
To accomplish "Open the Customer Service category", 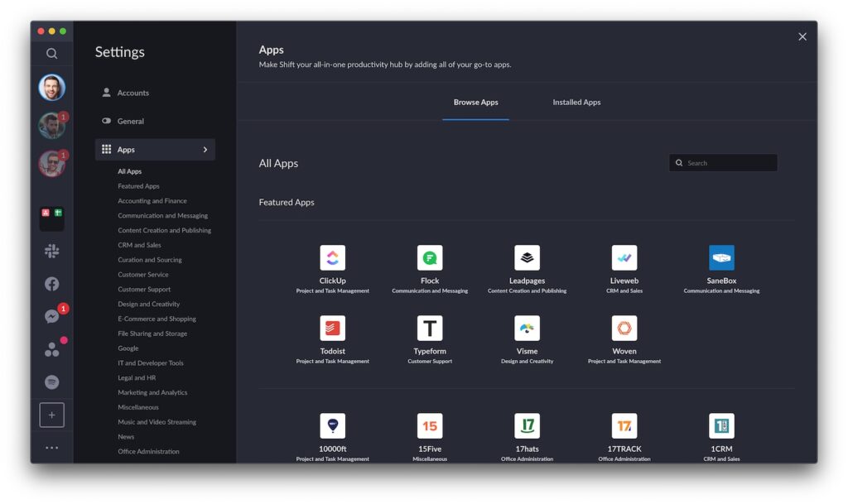I will coord(143,275).
